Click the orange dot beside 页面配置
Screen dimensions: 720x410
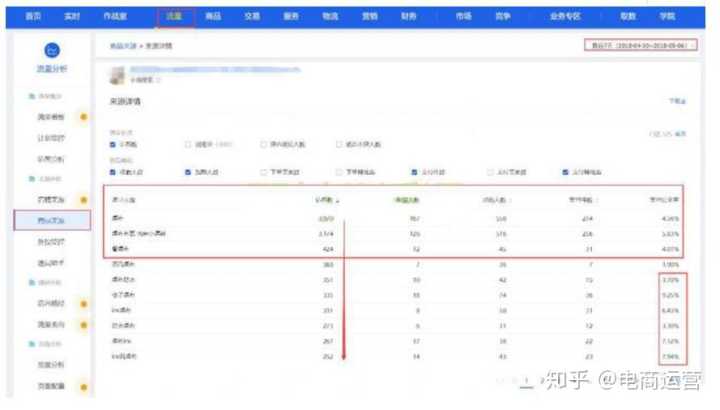click(84, 387)
